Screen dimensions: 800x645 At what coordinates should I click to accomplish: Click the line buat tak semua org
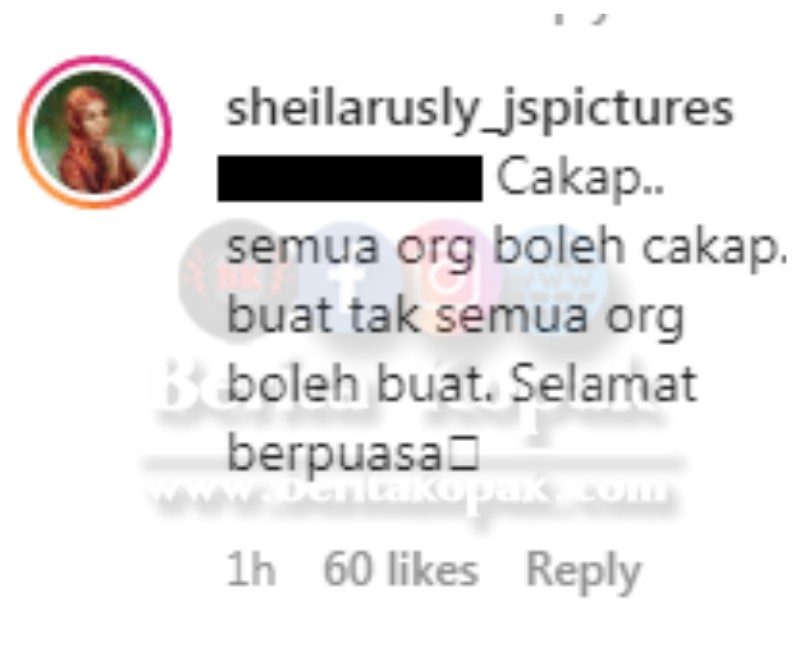coord(455,318)
